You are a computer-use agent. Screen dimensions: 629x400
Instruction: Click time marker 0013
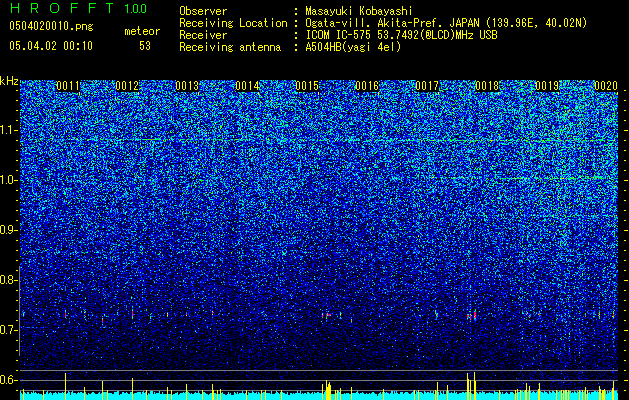coord(187,86)
